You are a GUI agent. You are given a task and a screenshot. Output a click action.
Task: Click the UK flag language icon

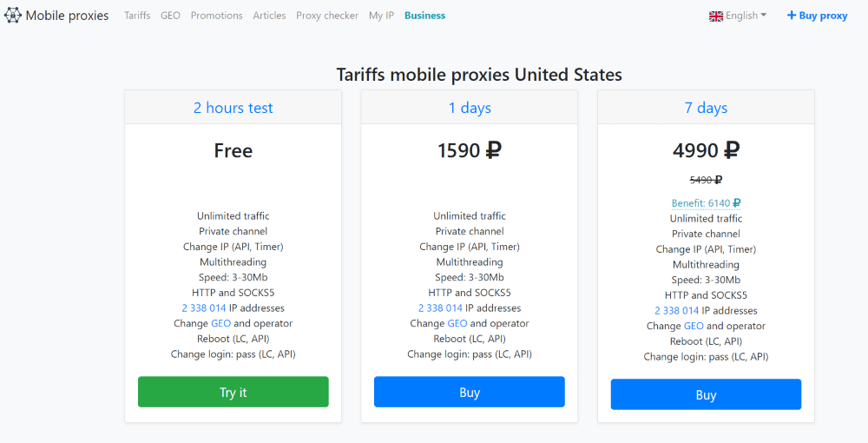click(716, 16)
